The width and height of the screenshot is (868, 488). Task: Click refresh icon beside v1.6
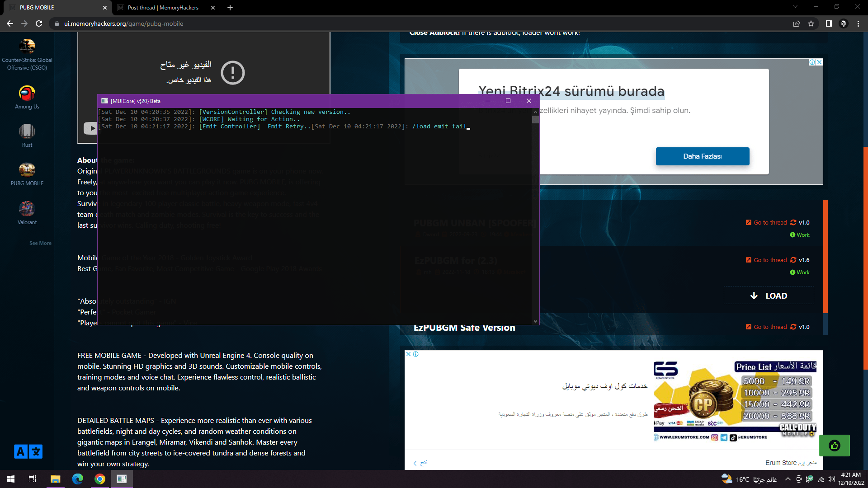click(793, 260)
